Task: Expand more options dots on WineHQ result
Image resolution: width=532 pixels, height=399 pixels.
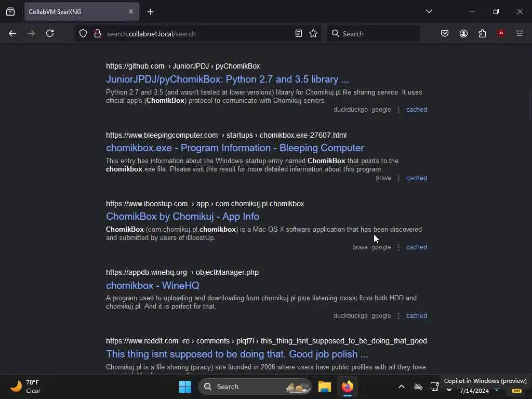Action: [398, 316]
